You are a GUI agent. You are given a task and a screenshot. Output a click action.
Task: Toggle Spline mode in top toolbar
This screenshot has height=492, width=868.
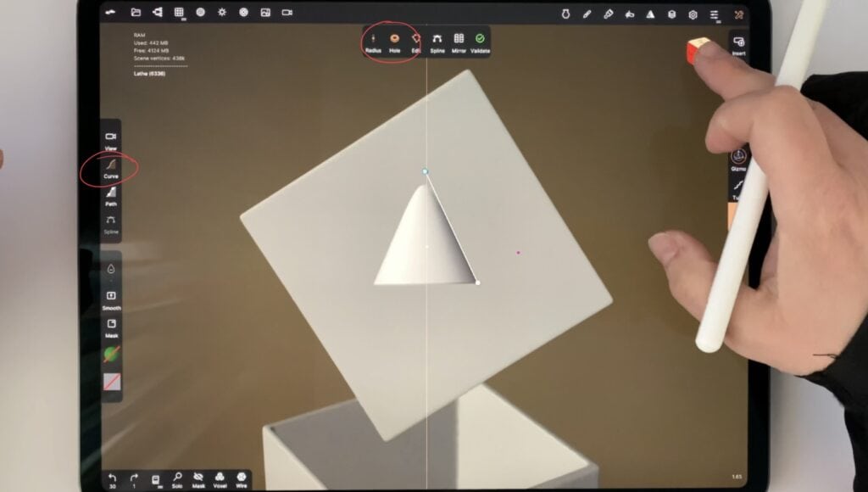click(437, 41)
